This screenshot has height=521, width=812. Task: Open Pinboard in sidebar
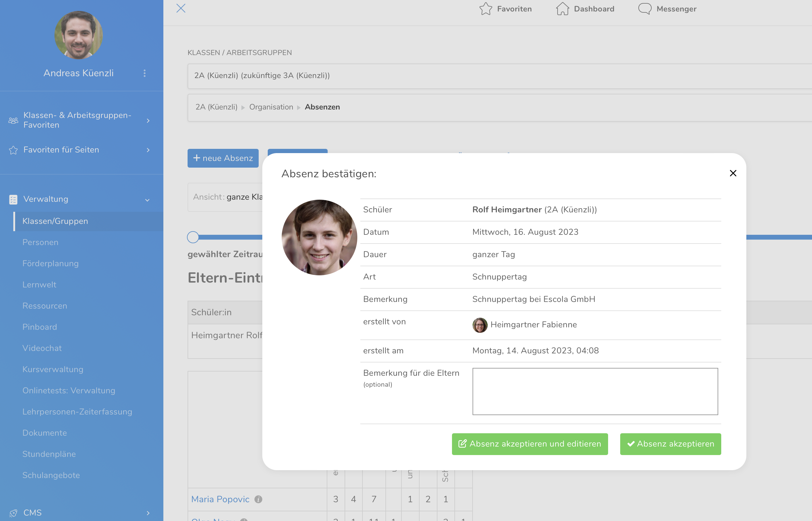[x=40, y=327]
